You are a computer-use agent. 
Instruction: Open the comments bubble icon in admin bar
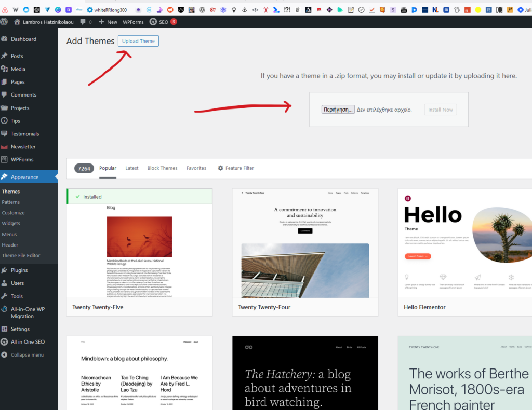coord(83,22)
